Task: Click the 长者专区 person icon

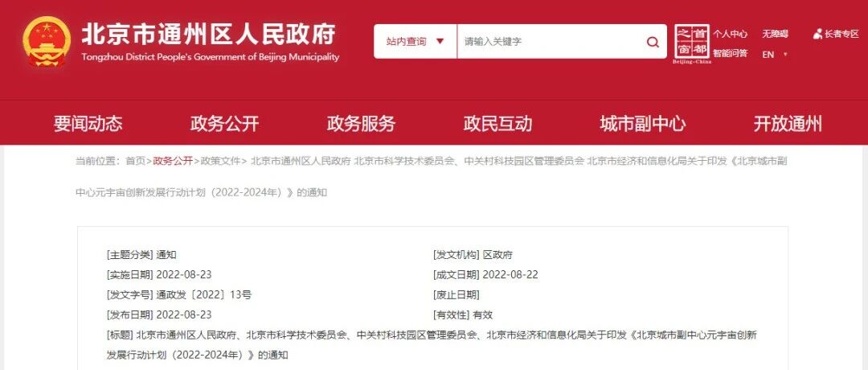Action: tap(817, 35)
